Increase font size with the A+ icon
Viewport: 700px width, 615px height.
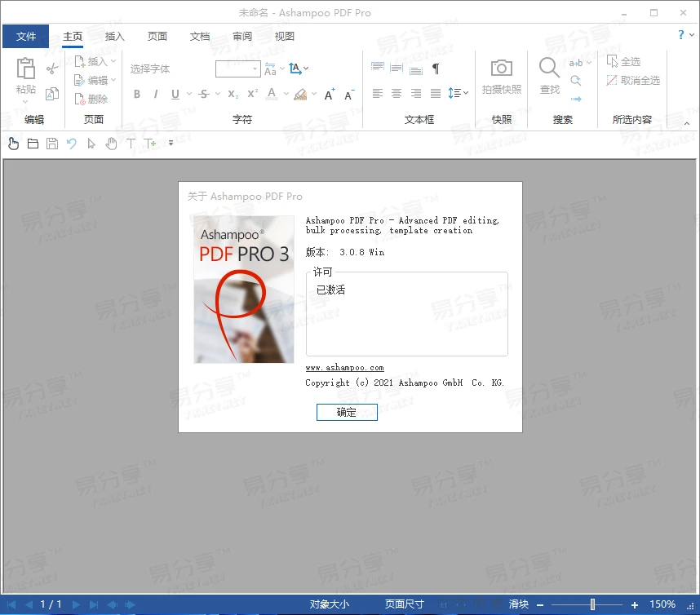[330, 94]
